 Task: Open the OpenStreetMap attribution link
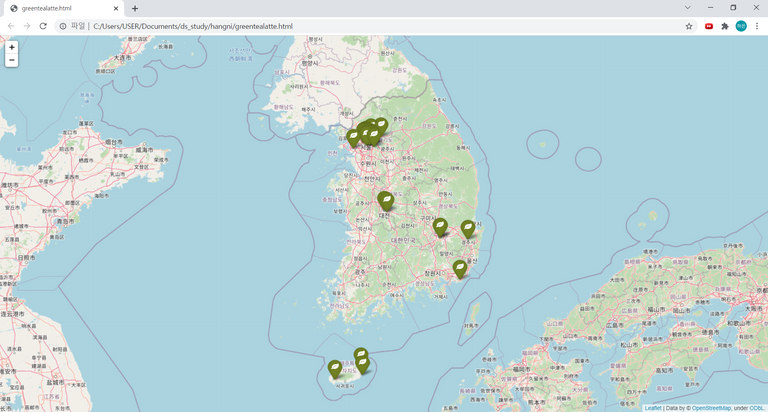(711, 408)
